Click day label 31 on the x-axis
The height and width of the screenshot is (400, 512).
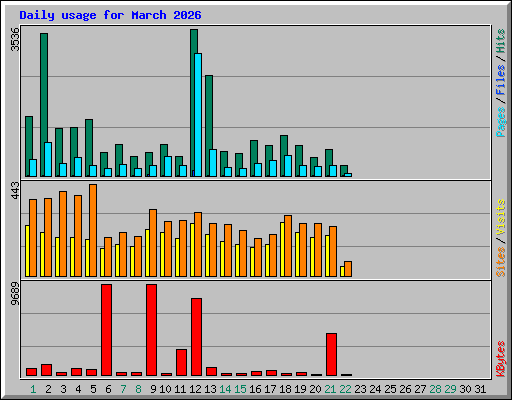(480, 389)
